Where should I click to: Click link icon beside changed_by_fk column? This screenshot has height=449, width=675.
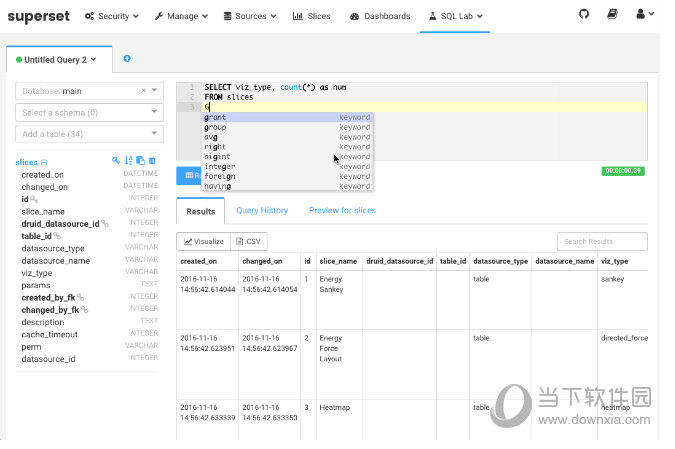(84, 310)
